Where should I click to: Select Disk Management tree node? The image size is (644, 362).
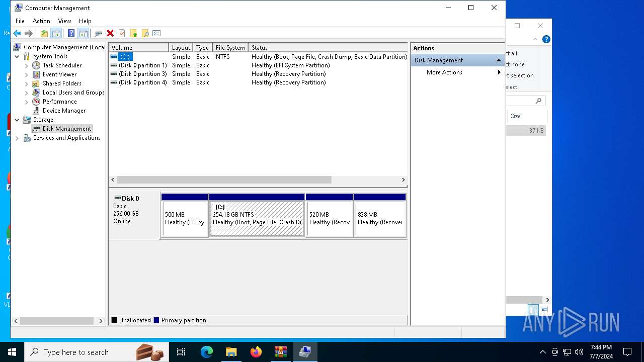tap(67, 129)
